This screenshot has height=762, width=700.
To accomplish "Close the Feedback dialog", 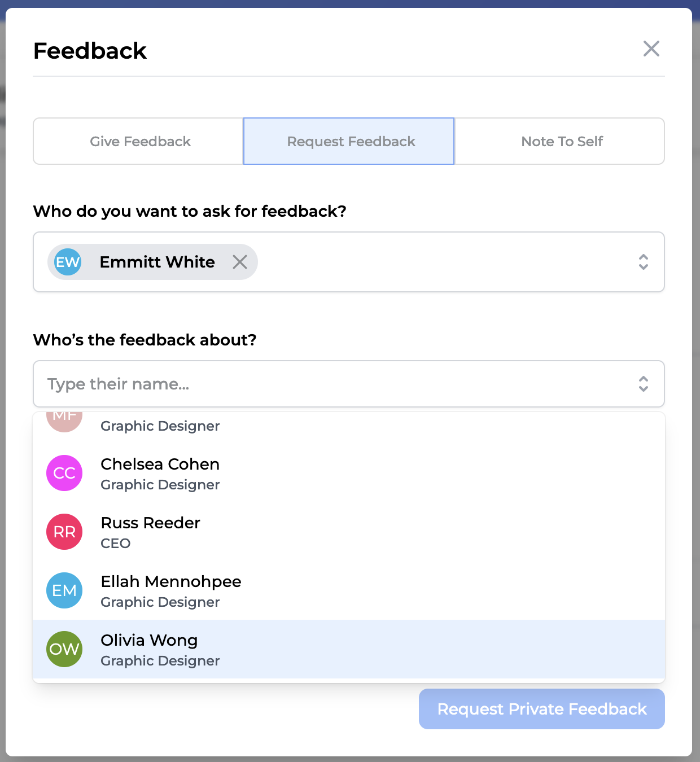I will click(651, 49).
